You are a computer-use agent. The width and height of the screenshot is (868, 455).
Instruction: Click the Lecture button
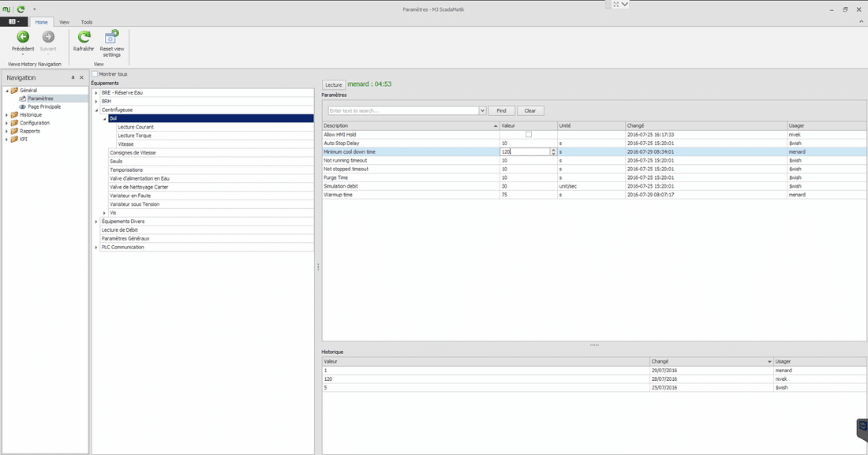(x=333, y=84)
